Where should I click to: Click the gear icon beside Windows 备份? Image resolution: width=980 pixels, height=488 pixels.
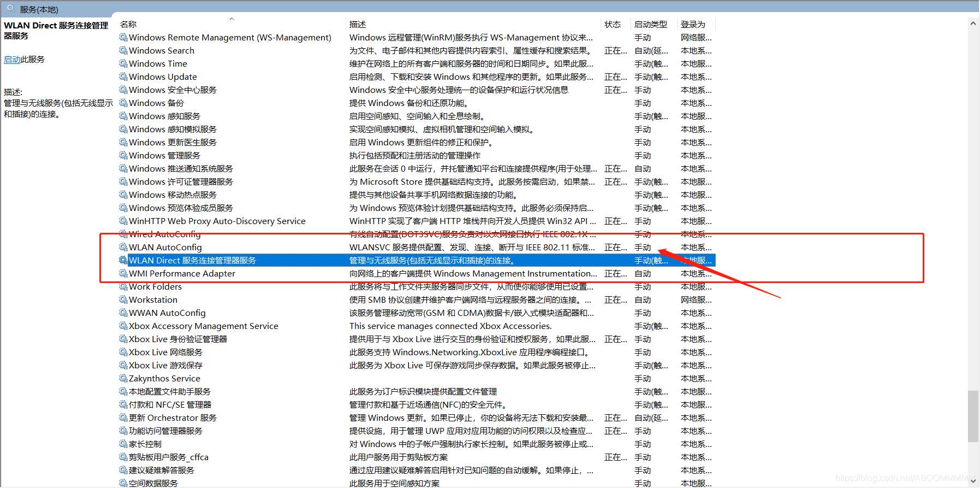click(x=123, y=103)
